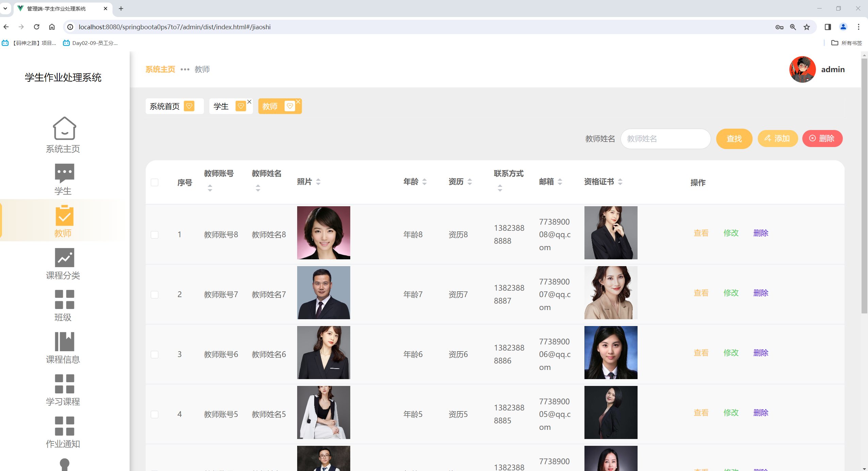Open 学生 chat bubble icon in sidebar
868x471 pixels.
click(64, 173)
